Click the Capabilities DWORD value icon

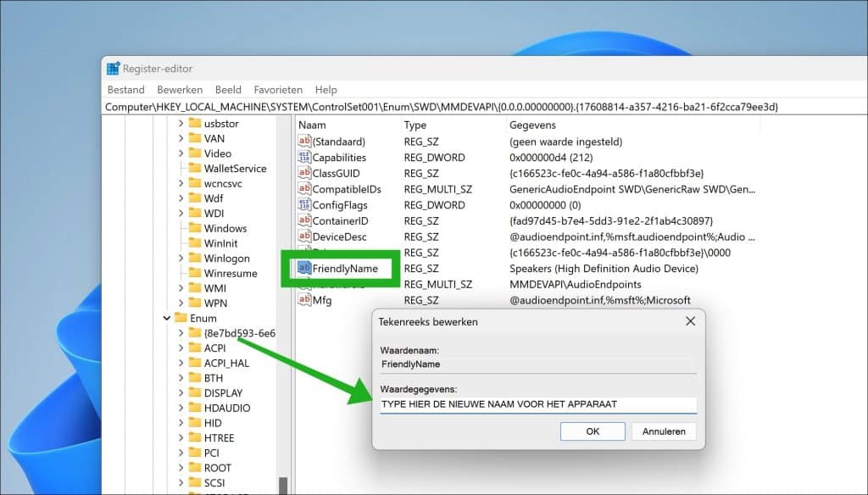click(x=304, y=158)
